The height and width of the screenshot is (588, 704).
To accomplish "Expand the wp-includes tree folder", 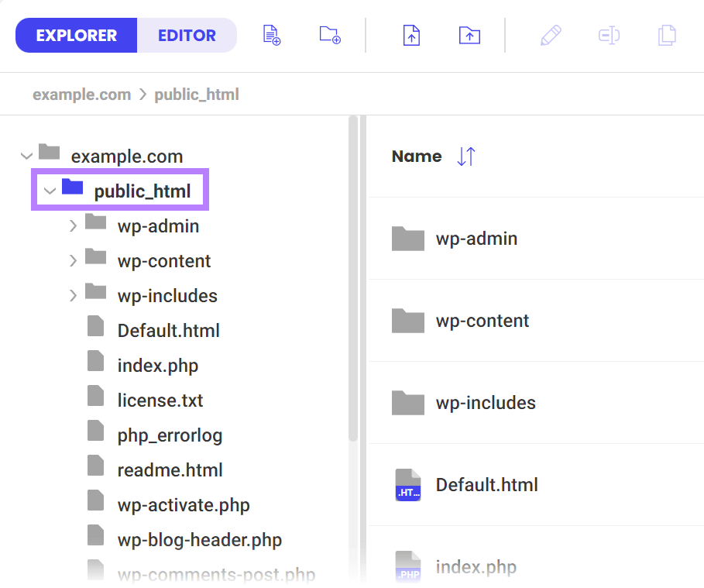I will point(73,295).
